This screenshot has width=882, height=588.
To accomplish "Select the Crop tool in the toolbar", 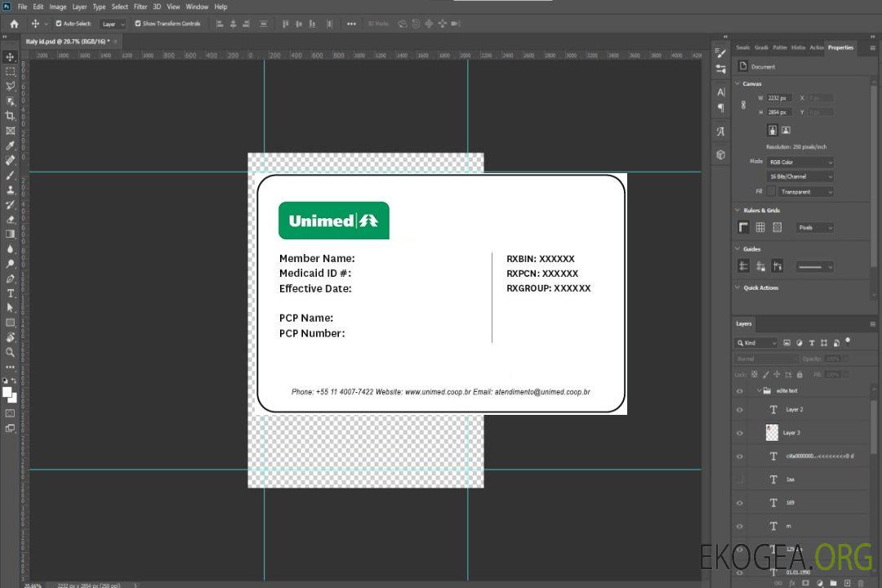I will (x=11, y=116).
